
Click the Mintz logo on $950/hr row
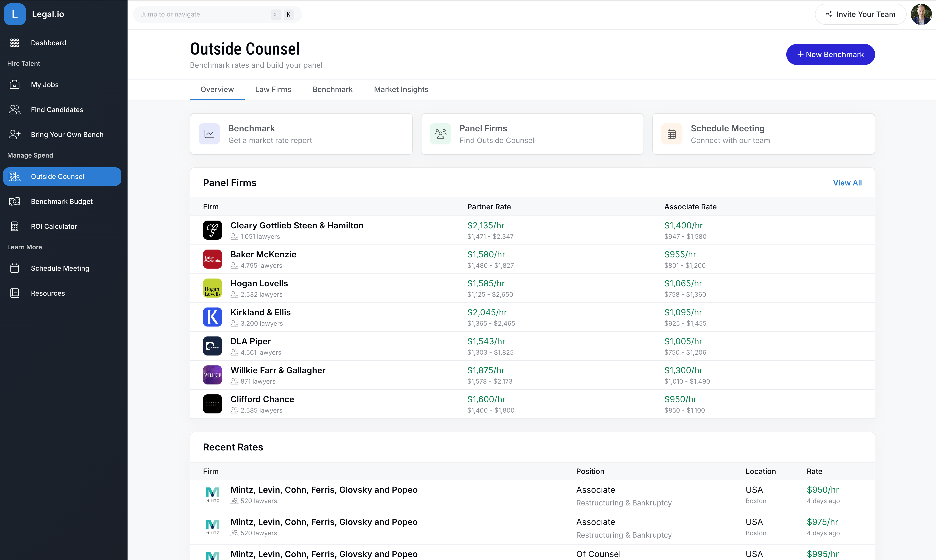click(212, 495)
